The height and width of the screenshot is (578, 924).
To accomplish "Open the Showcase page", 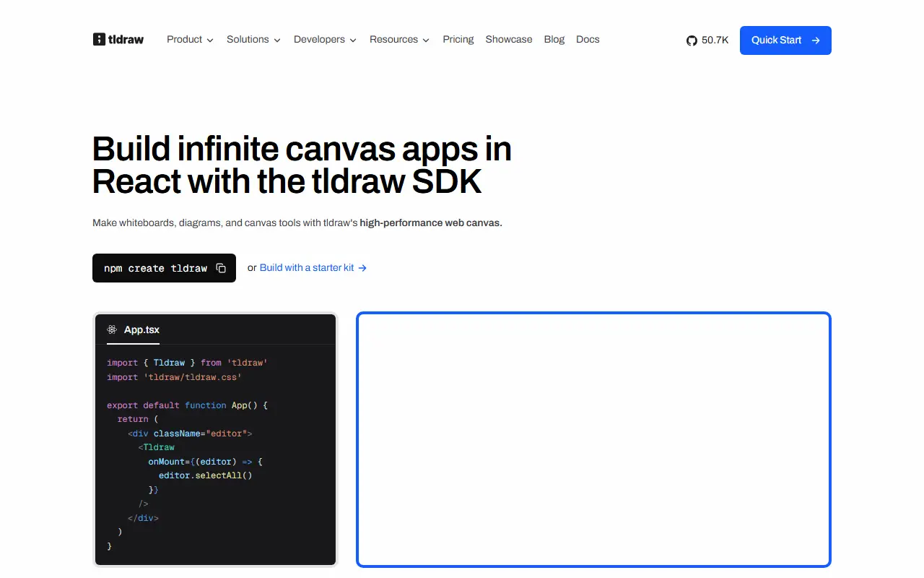I will [509, 40].
